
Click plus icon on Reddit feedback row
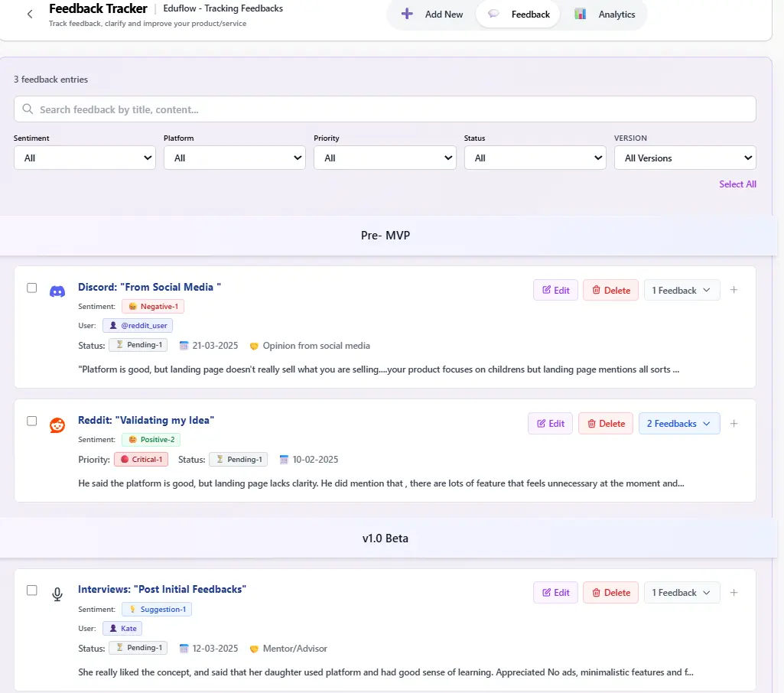pos(734,424)
